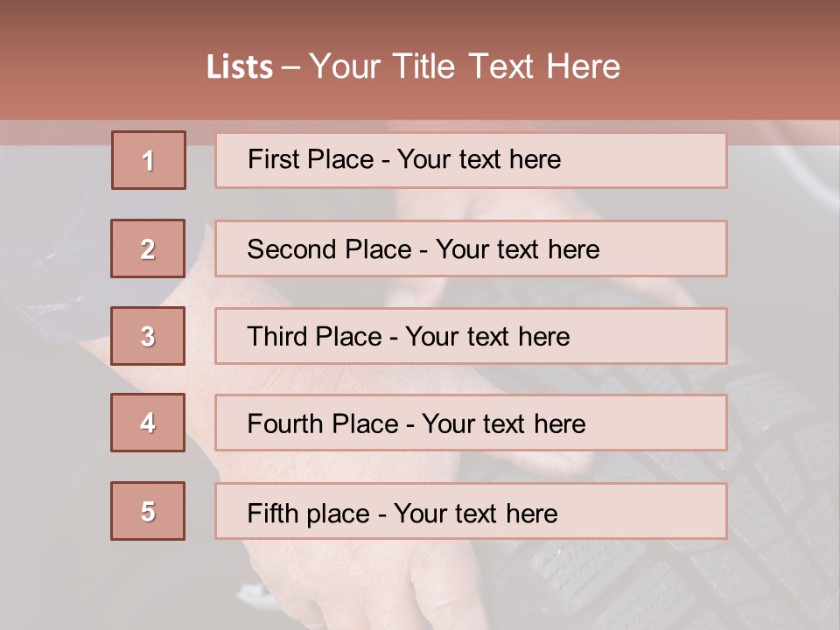This screenshot has width=840, height=630.
Task: Click the words 'Second Place'
Action: click(x=330, y=249)
